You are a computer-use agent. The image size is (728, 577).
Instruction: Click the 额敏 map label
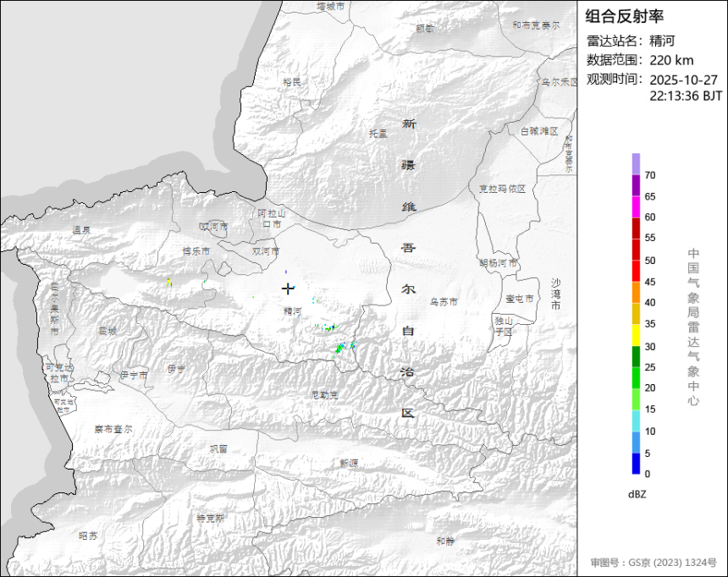click(x=425, y=28)
